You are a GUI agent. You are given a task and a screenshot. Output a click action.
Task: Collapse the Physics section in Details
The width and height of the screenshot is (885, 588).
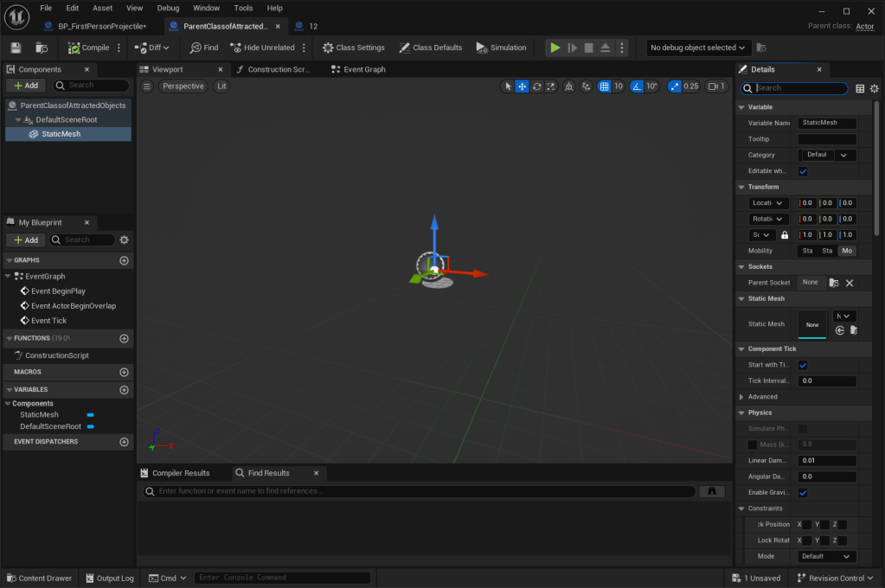(741, 412)
